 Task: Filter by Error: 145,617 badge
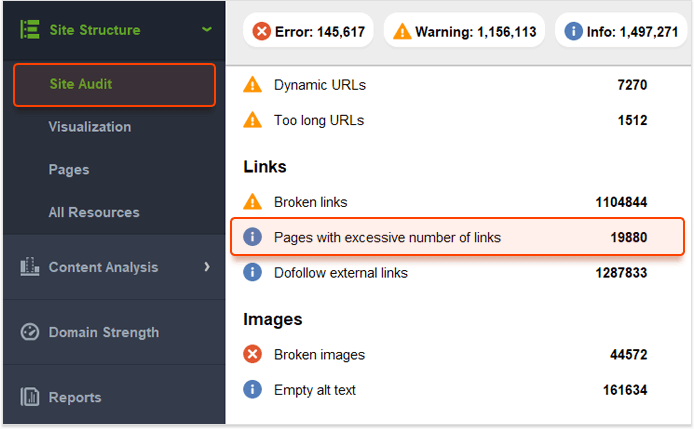[308, 31]
